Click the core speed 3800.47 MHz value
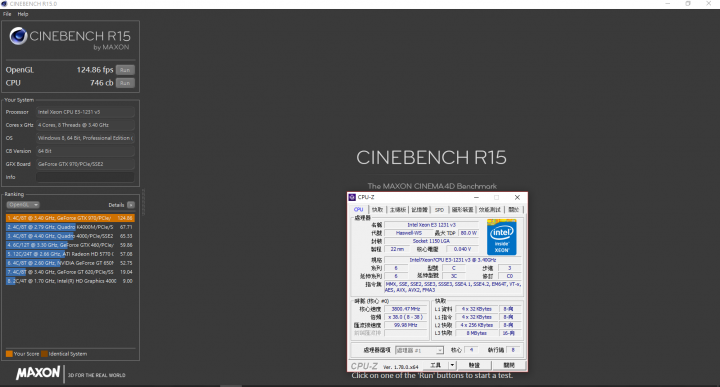The height and width of the screenshot is (387, 720). (406, 309)
